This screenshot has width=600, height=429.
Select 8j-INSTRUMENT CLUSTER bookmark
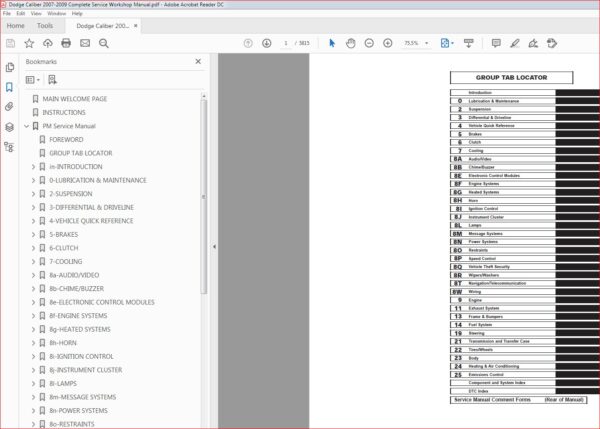pos(86,370)
